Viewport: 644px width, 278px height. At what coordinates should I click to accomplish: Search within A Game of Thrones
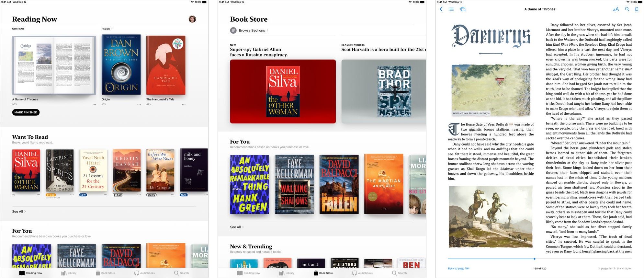pyautogui.click(x=627, y=9)
